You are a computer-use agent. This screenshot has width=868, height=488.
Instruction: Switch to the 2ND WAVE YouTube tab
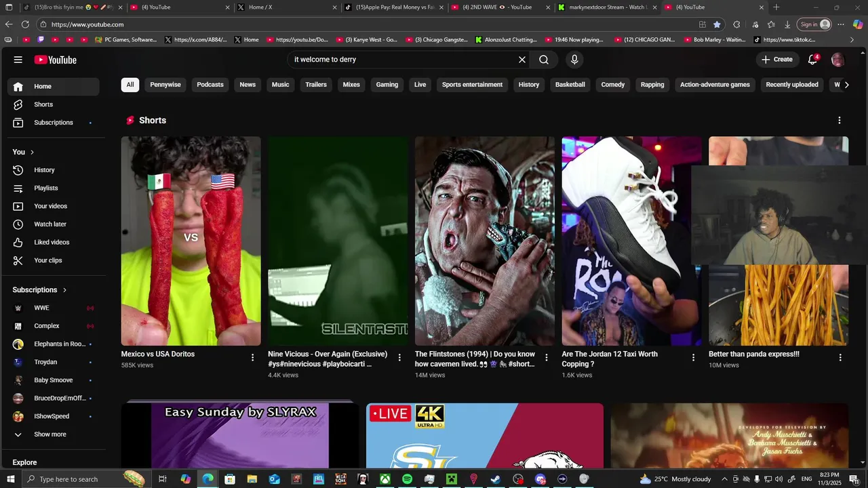click(500, 7)
